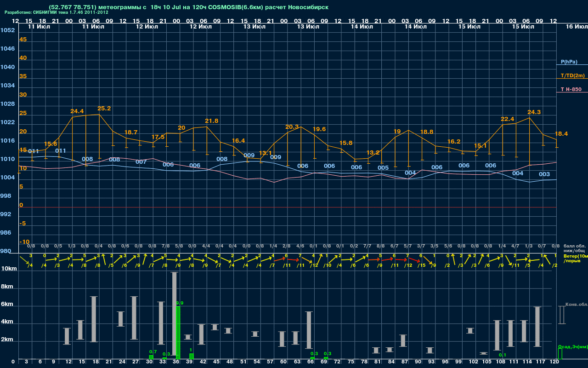Click forecast hour 120 on bottom axis
This screenshot has width=588, height=368.
(554, 362)
